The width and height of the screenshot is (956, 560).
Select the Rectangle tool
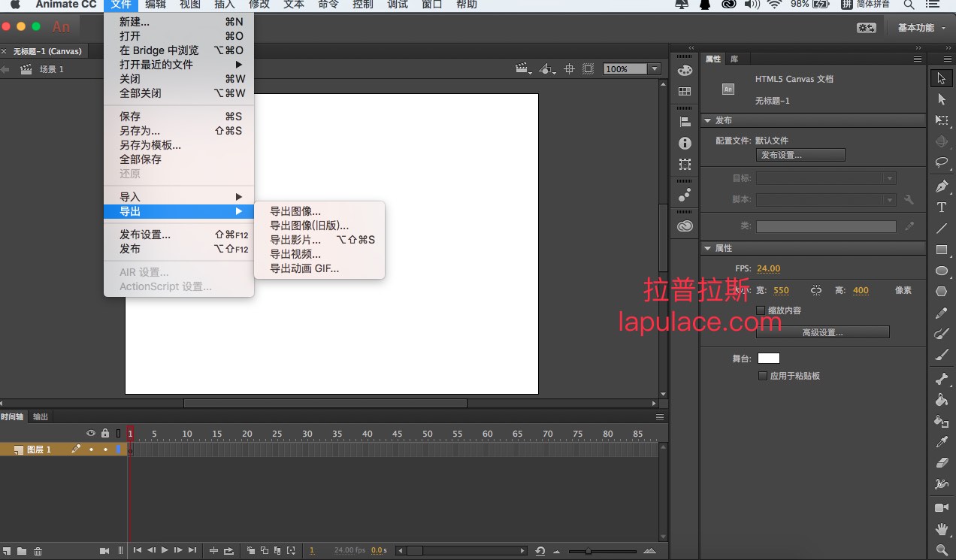pyautogui.click(x=941, y=250)
